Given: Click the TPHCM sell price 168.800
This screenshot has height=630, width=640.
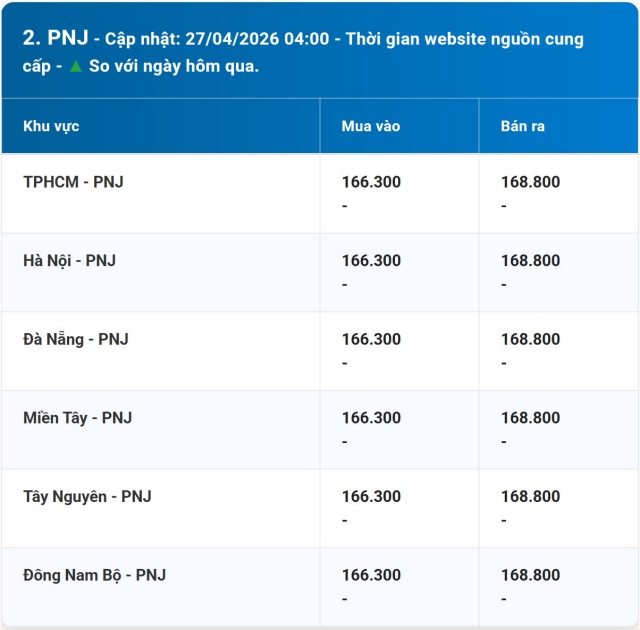Looking at the screenshot, I should coord(530,182).
